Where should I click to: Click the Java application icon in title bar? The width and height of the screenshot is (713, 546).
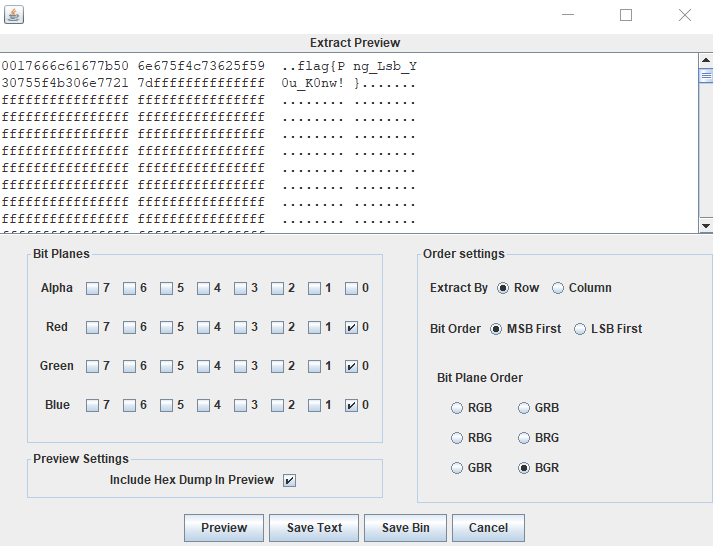coord(14,15)
